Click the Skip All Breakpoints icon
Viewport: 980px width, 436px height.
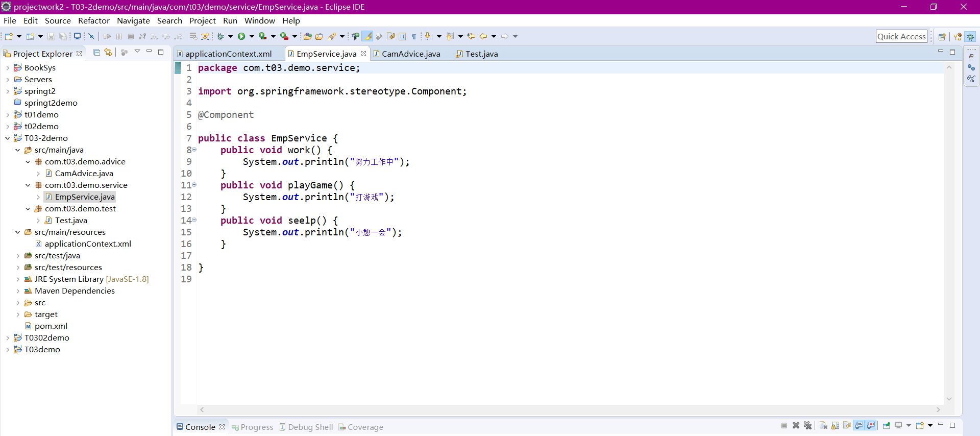point(91,36)
